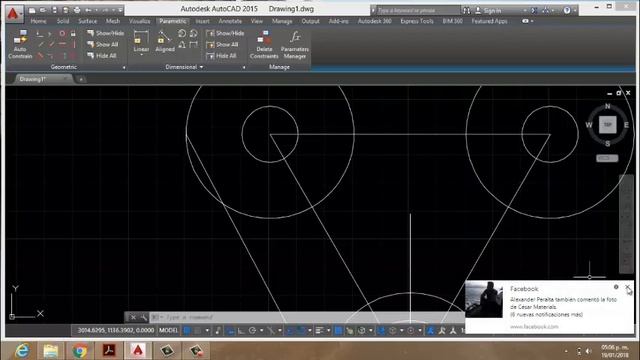640x360 pixels.
Task: Click Show All geometric constraints
Action: point(103,44)
